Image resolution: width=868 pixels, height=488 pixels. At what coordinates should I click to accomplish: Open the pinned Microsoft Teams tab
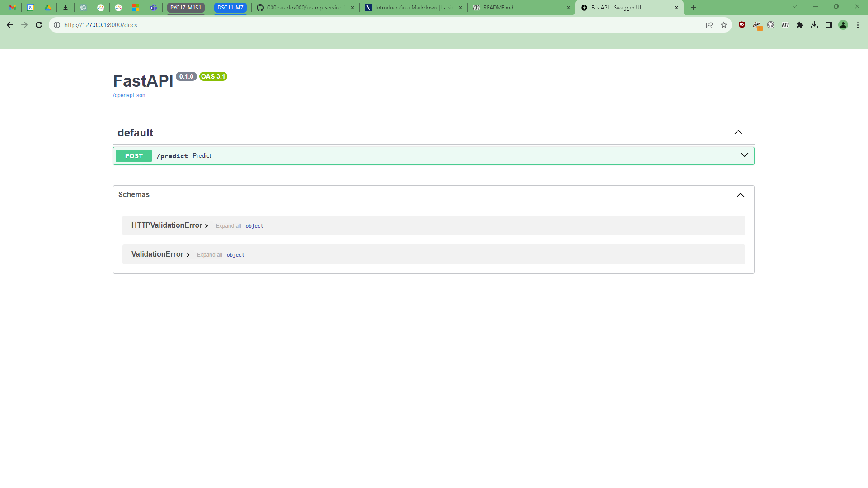[x=153, y=8]
